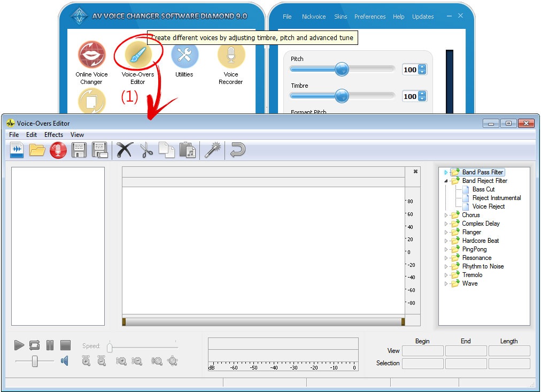Click the speaker volume icon
Image resolution: width=541 pixels, height=392 pixels.
point(65,361)
